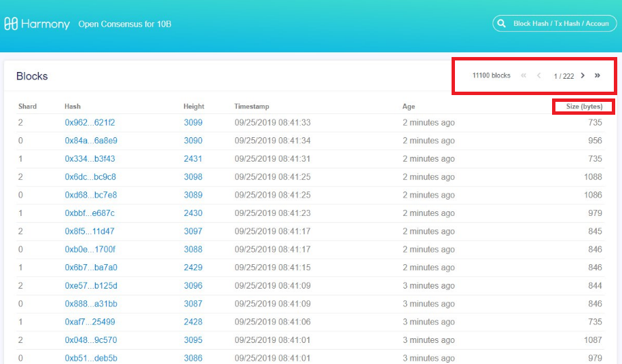Open block hash 0xb51...deb5b
Screen dimensions: 622x364
pyautogui.click(x=91, y=358)
